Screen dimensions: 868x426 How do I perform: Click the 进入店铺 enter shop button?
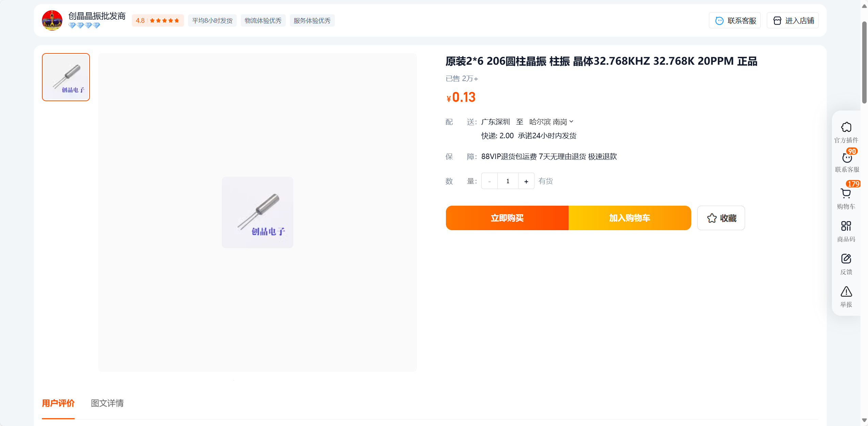pyautogui.click(x=793, y=20)
